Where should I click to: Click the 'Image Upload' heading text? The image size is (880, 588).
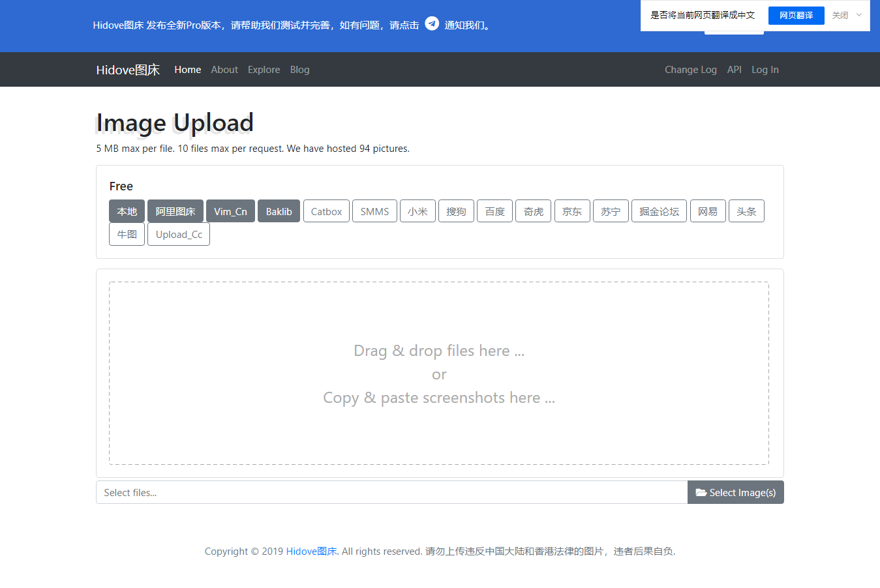pos(175,123)
